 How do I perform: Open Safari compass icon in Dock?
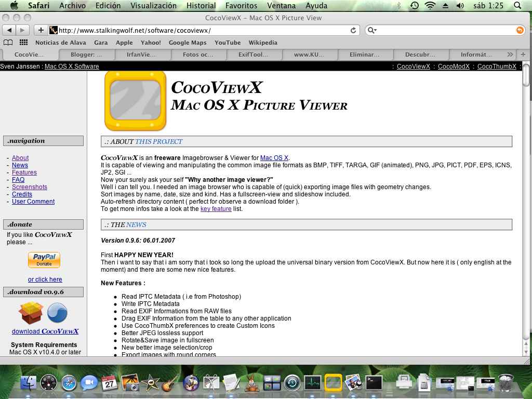[69, 383]
